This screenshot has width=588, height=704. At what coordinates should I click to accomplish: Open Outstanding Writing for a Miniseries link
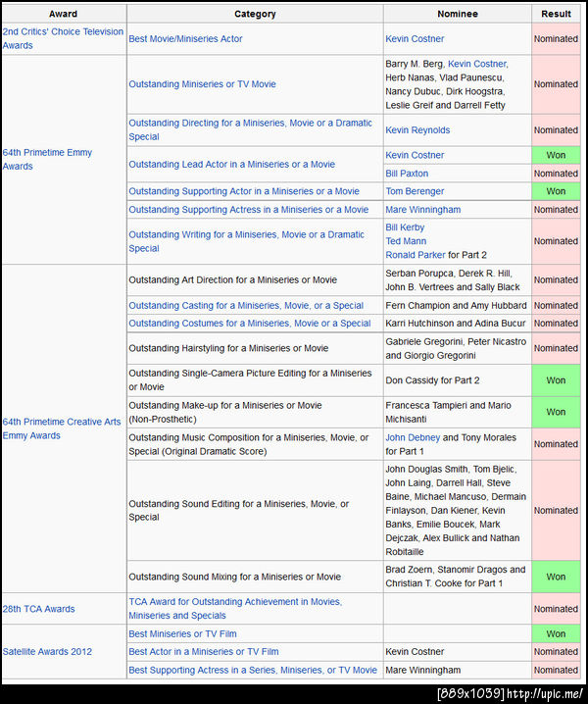[246, 241]
